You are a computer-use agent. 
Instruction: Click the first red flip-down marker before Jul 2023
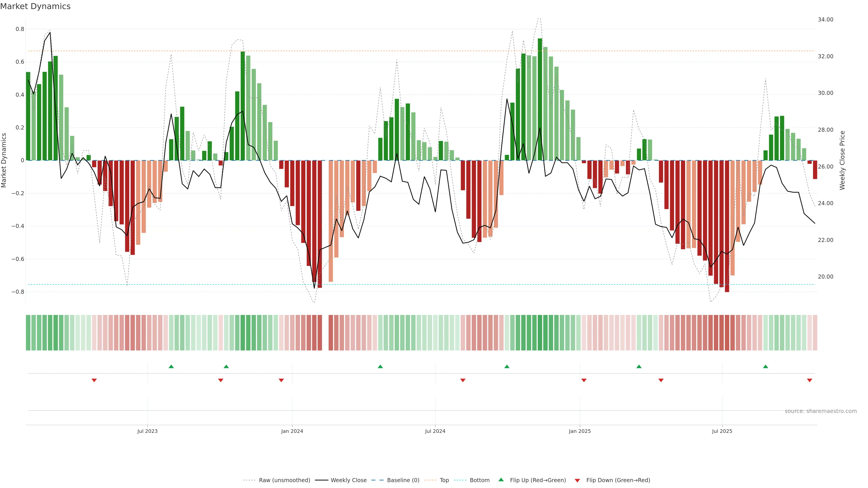click(94, 380)
